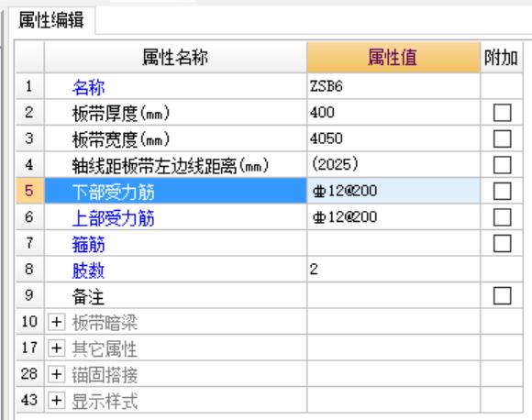Select the highlighted 下部受力筋 label
The width and height of the screenshot is (532, 420).
[114, 192]
